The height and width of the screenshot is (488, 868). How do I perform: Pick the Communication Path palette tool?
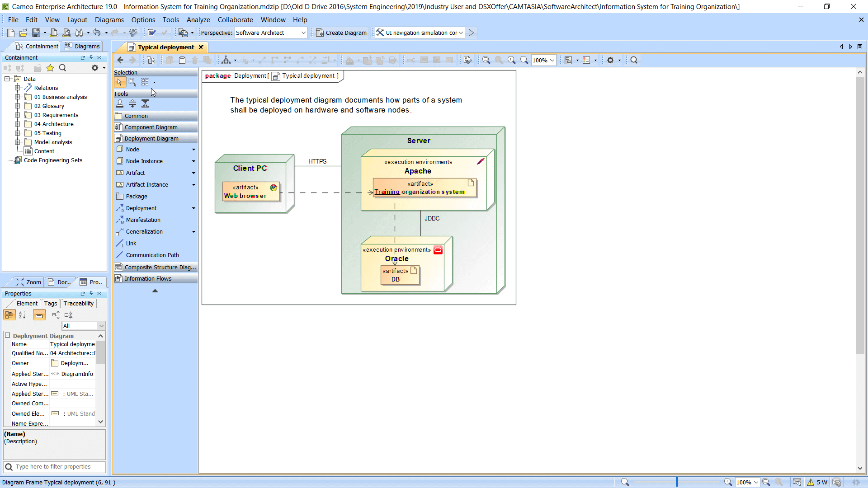coord(152,255)
